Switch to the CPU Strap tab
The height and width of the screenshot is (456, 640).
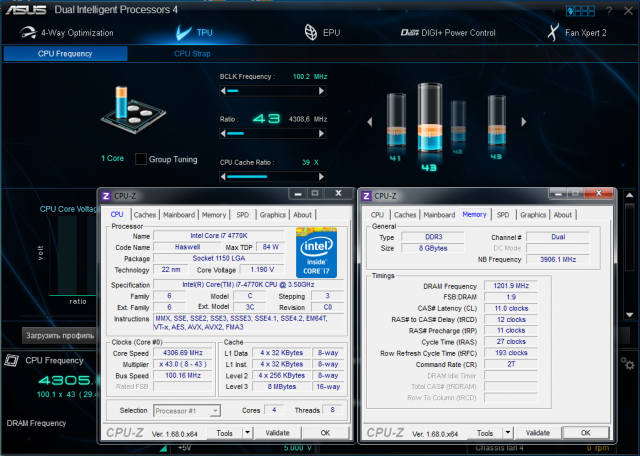(x=192, y=53)
